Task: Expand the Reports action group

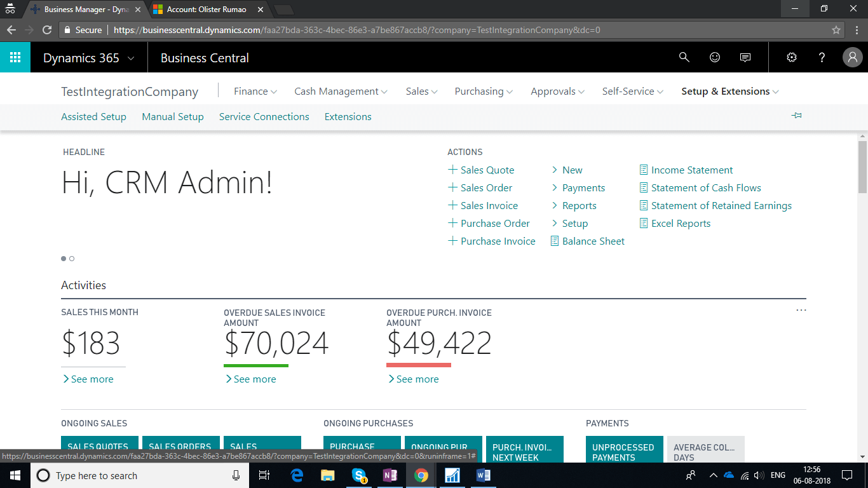Action: (578, 206)
